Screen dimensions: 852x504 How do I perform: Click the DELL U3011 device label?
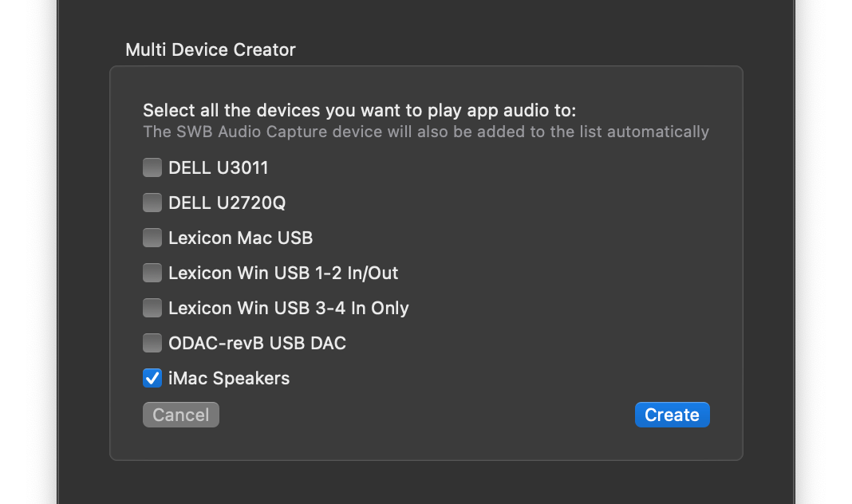click(218, 167)
